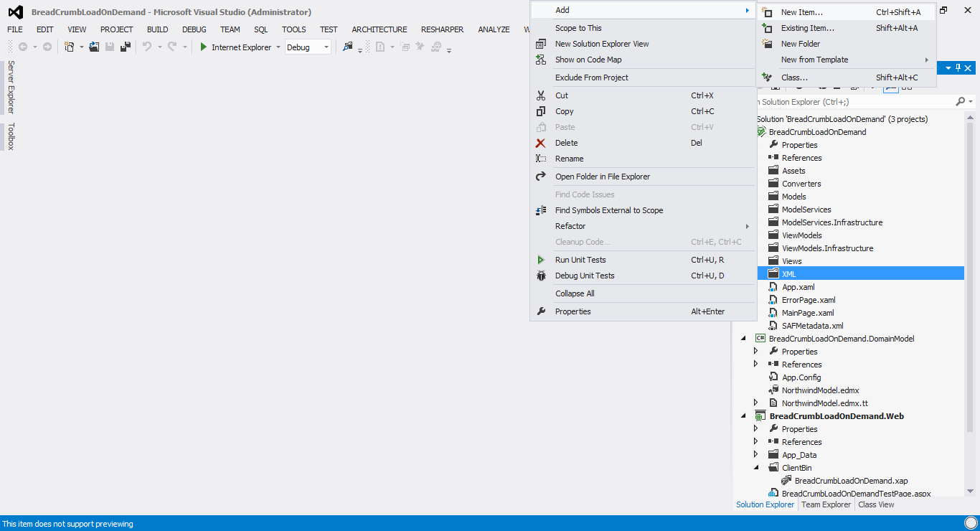Choose Existing Item in Add submenu
This screenshot has height=531, width=980.
pos(847,28)
